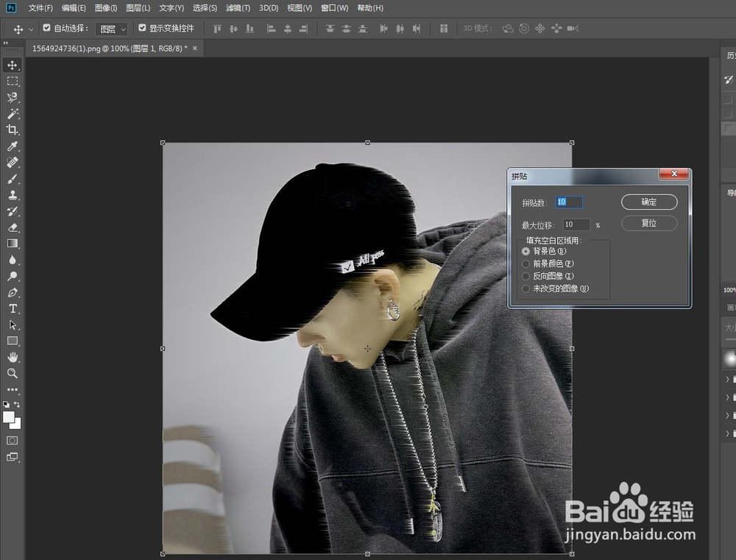Click 复位 reset button
The height and width of the screenshot is (560, 736).
click(649, 223)
